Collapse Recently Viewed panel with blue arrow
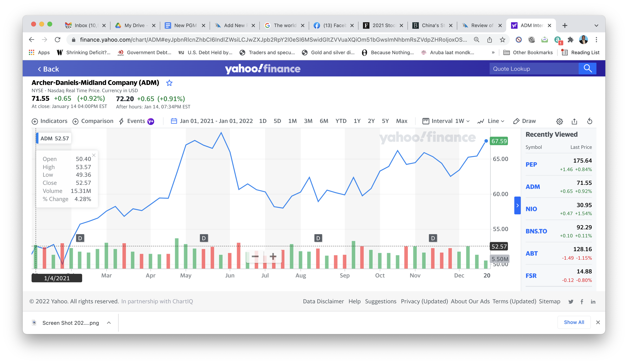628x364 pixels. pyautogui.click(x=517, y=205)
